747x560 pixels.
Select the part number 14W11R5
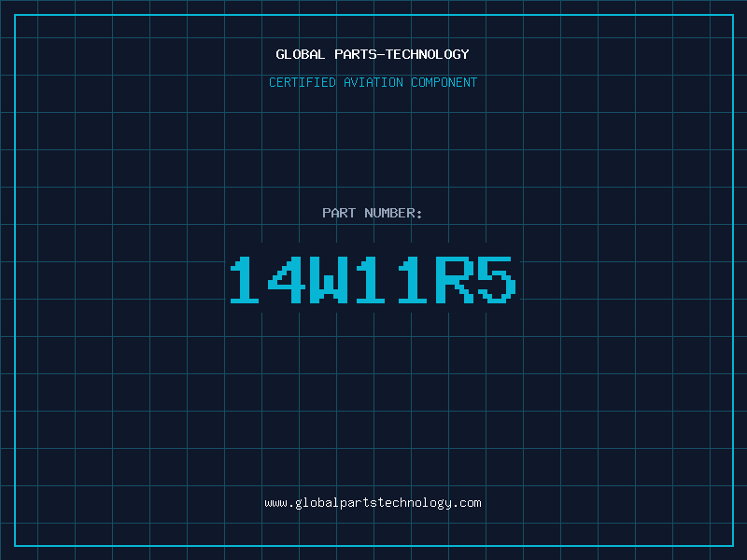coord(373,279)
